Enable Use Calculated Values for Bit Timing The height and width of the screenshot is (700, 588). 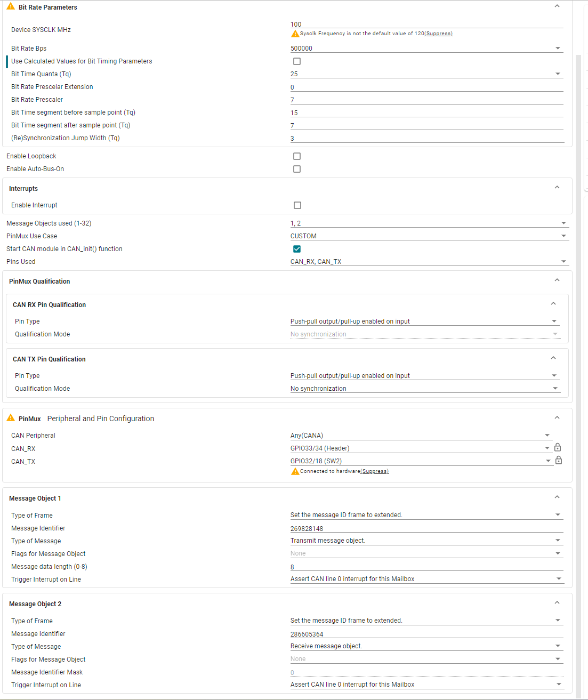297,61
